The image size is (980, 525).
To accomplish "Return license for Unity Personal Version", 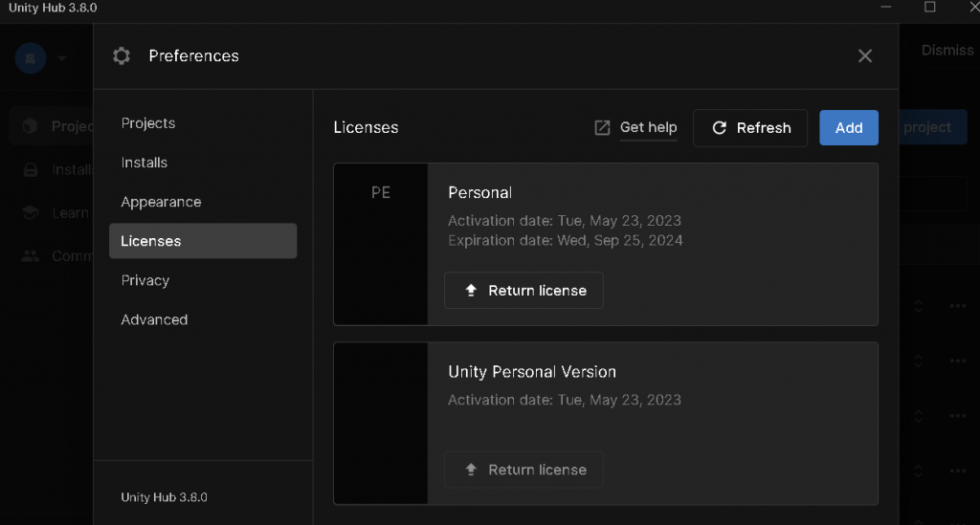I will (x=523, y=470).
